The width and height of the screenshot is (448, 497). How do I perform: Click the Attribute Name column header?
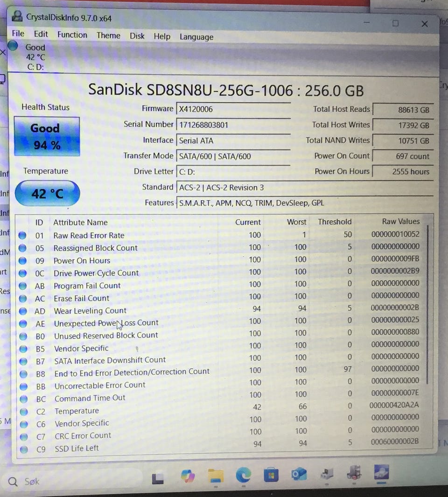tap(80, 223)
